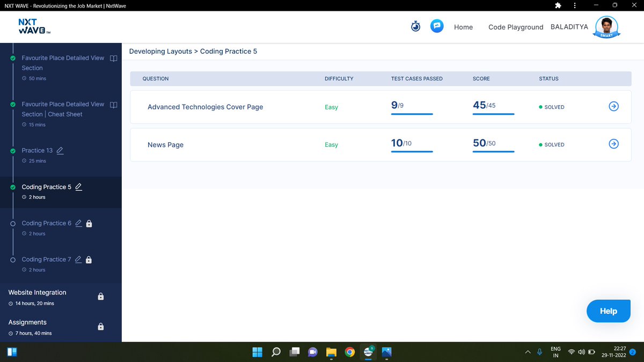Open Code Playground from the header
Screen dimensions: 644x362
pos(516,27)
